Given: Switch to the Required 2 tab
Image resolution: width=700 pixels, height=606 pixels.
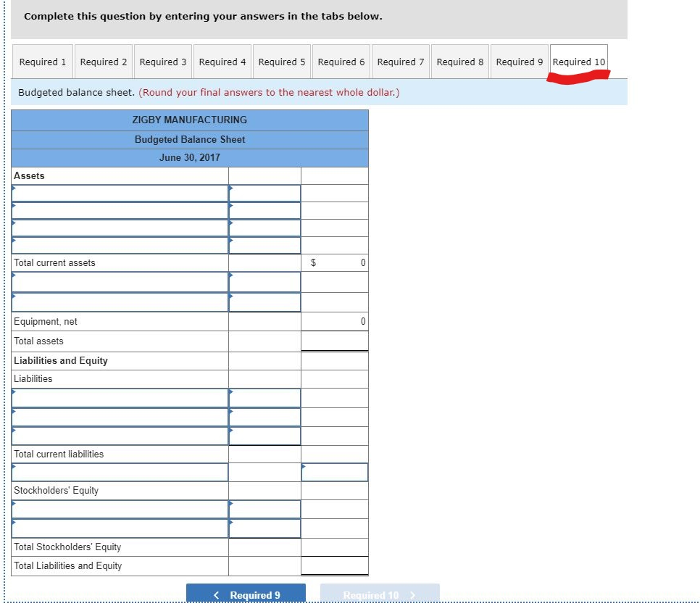Looking at the screenshot, I should 104,62.
